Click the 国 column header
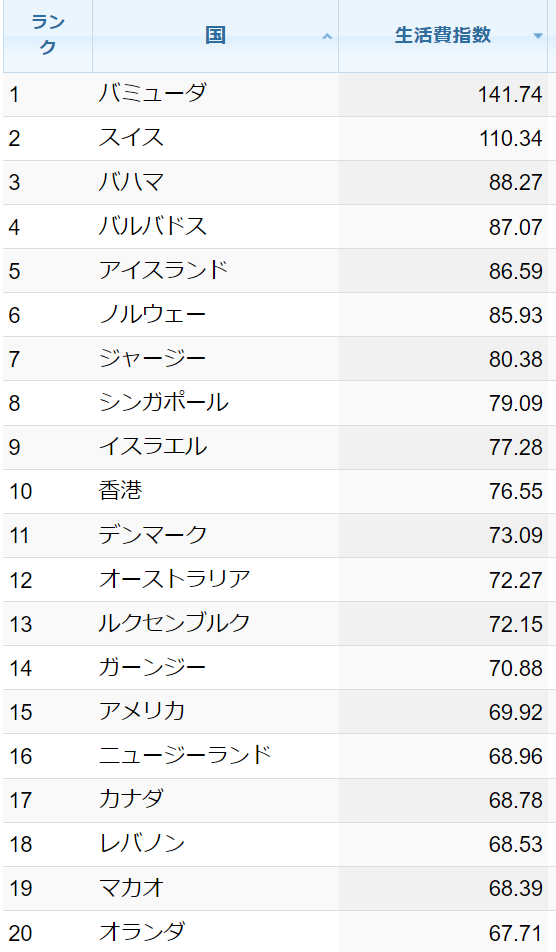 click(x=215, y=36)
